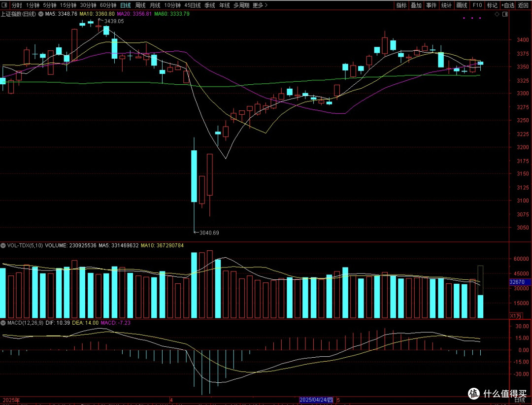Switch to 分时 intraday view
Image resolution: width=532 pixels, height=405 pixels.
click(17, 5)
